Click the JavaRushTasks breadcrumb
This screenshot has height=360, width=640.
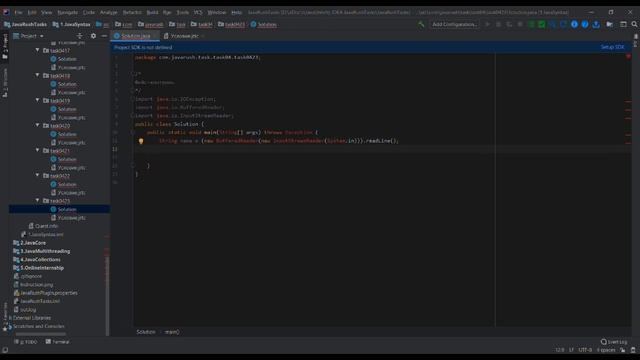(x=25, y=24)
